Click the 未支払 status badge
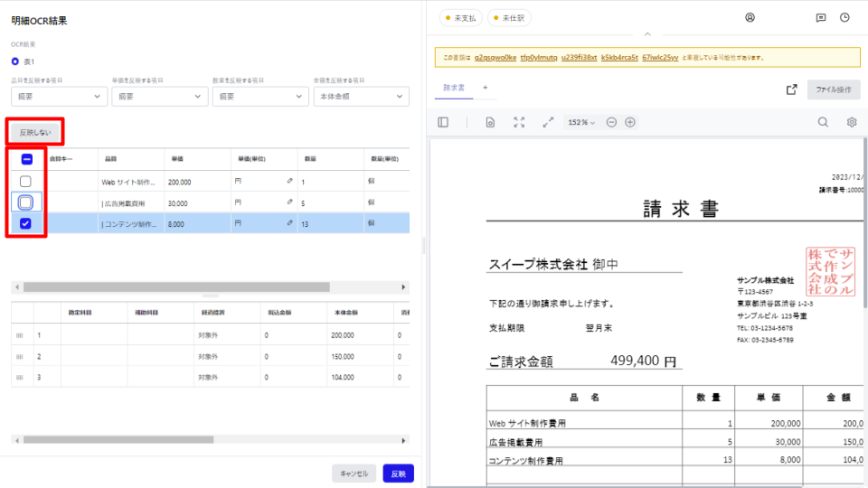 click(x=460, y=18)
